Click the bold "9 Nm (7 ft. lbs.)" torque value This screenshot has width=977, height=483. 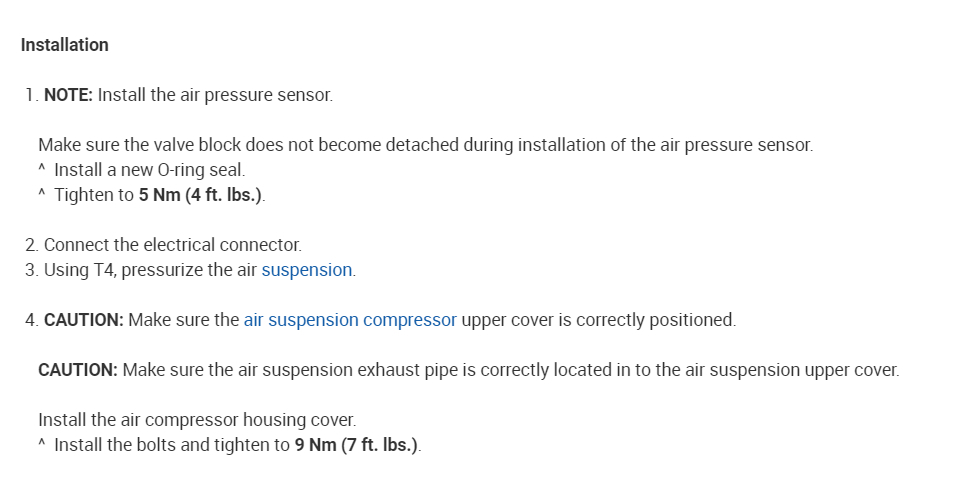[357, 445]
